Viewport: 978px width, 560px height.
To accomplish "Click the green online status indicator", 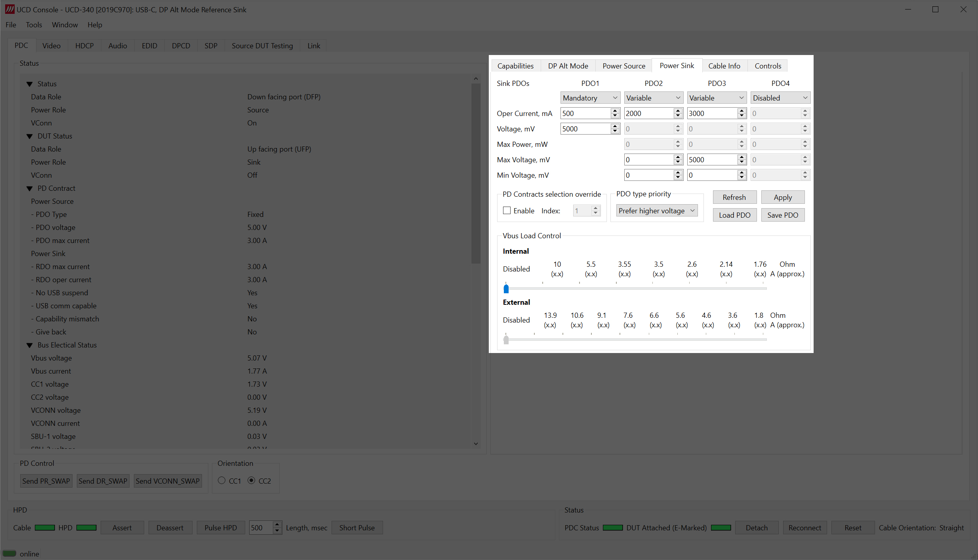I will point(10,553).
